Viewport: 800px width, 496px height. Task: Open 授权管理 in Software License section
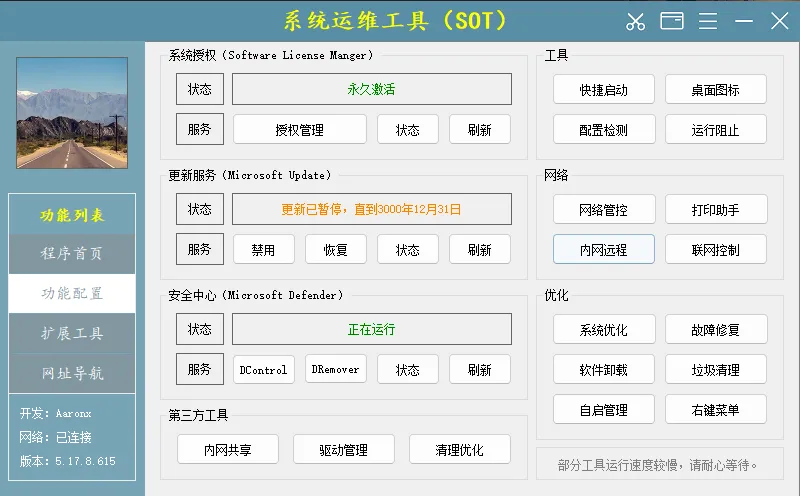(x=299, y=130)
